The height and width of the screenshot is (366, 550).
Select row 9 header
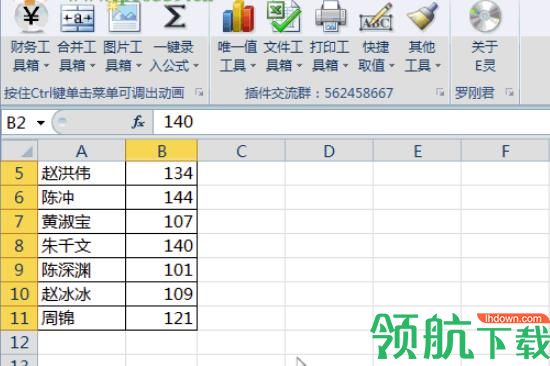19,270
